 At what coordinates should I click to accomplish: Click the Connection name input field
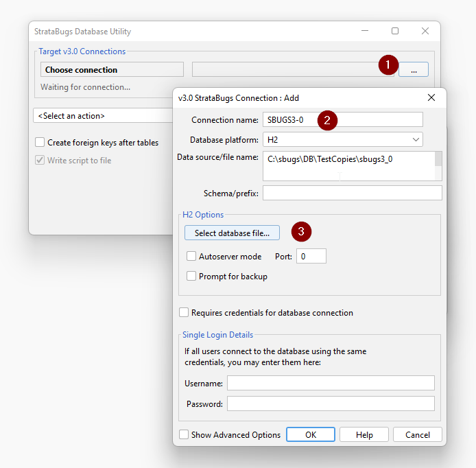pyautogui.click(x=343, y=119)
